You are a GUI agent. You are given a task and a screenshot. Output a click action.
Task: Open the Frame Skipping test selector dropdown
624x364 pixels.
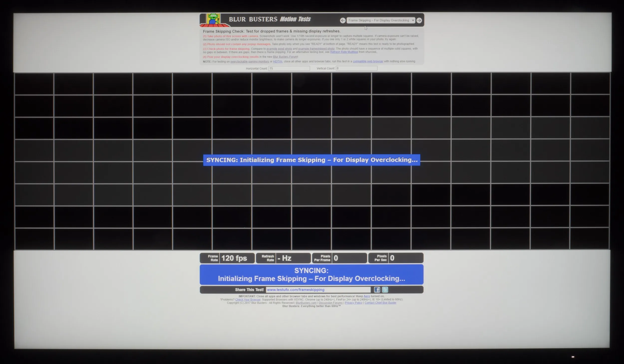point(381,20)
